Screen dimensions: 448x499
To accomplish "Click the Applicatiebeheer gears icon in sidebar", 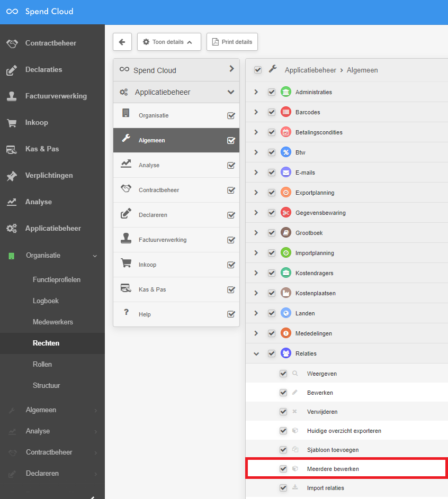I will coord(12,229).
